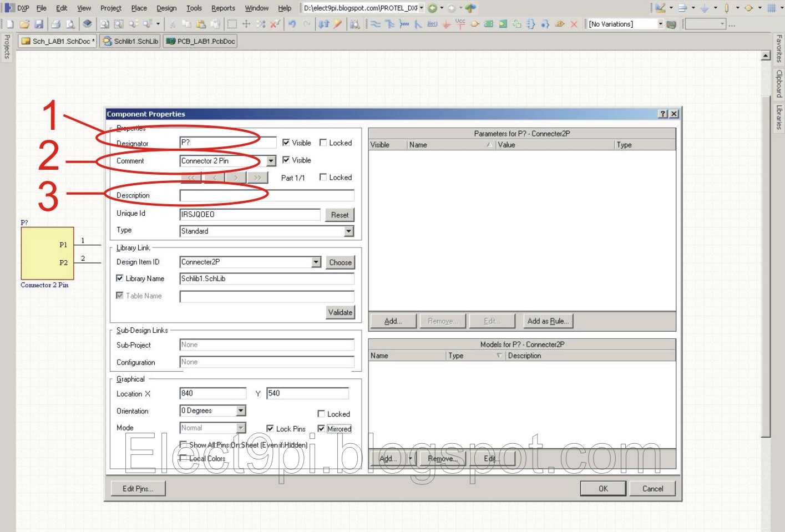
Task: Disable the Mirrored checkbox
Action: pyautogui.click(x=322, y=428)
